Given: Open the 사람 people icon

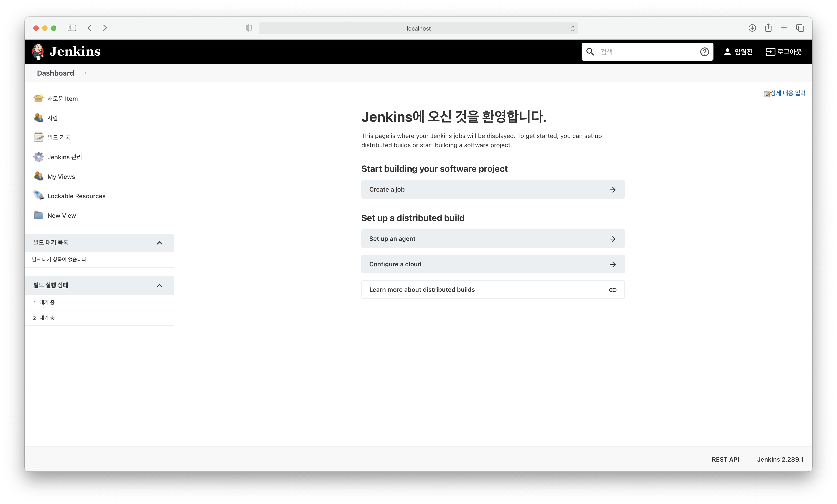Looking at the screenshot, I should [x=38, y=118].
